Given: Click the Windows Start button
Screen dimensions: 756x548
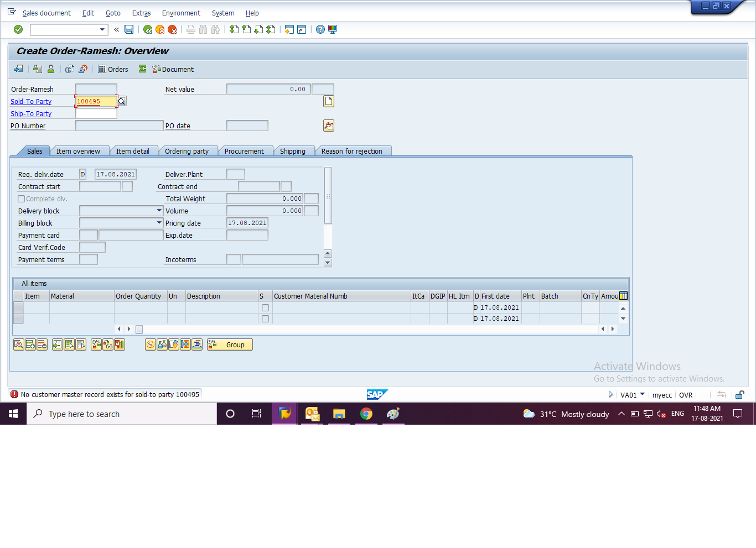Looking at the screenshot, I should pos(13,414).
